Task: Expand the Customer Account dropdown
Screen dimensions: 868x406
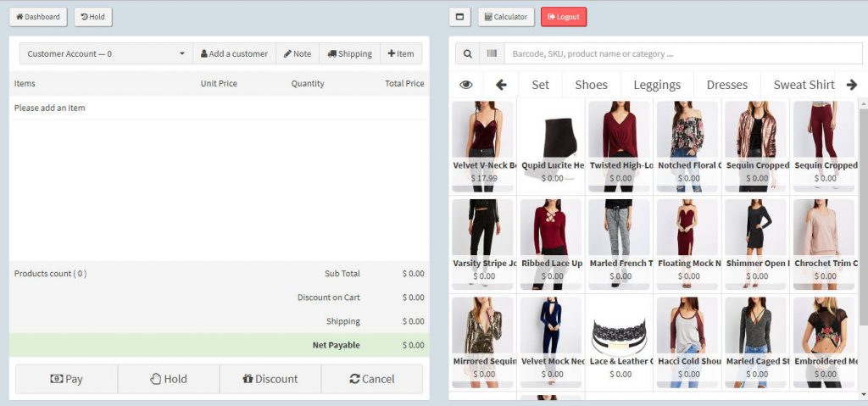Action: click(106, 53)
